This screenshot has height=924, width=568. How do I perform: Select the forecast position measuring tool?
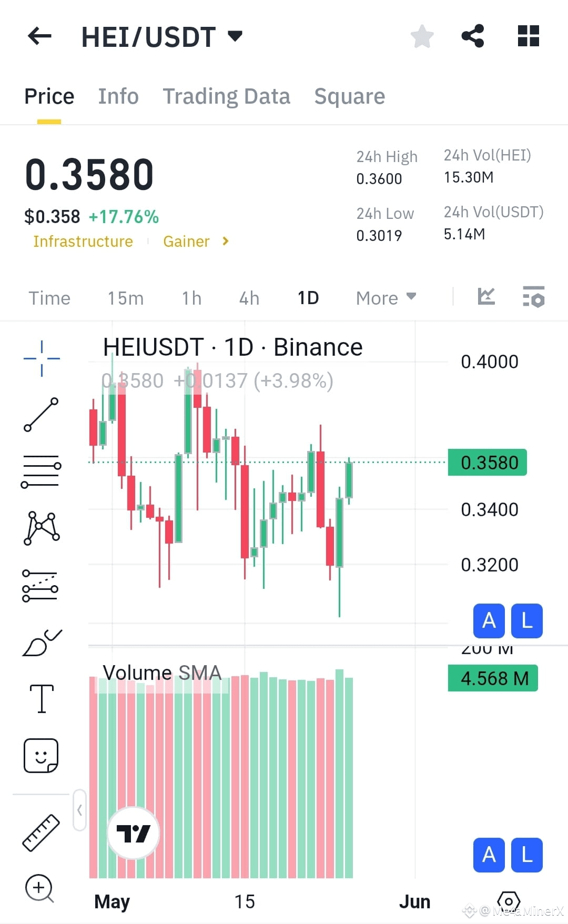click(40, 585)
